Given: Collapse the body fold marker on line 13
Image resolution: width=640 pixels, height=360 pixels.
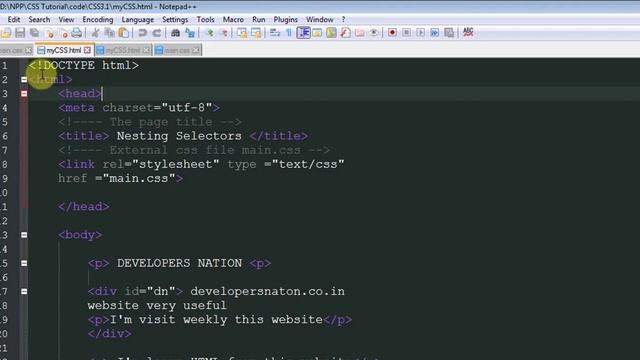Looking at the screenshot, I should pos(24,235).
